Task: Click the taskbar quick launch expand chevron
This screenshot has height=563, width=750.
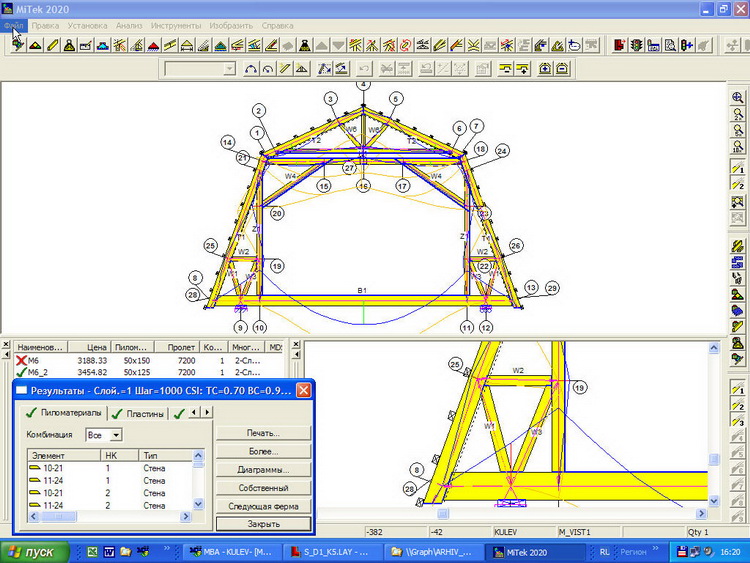Action: 166,548
